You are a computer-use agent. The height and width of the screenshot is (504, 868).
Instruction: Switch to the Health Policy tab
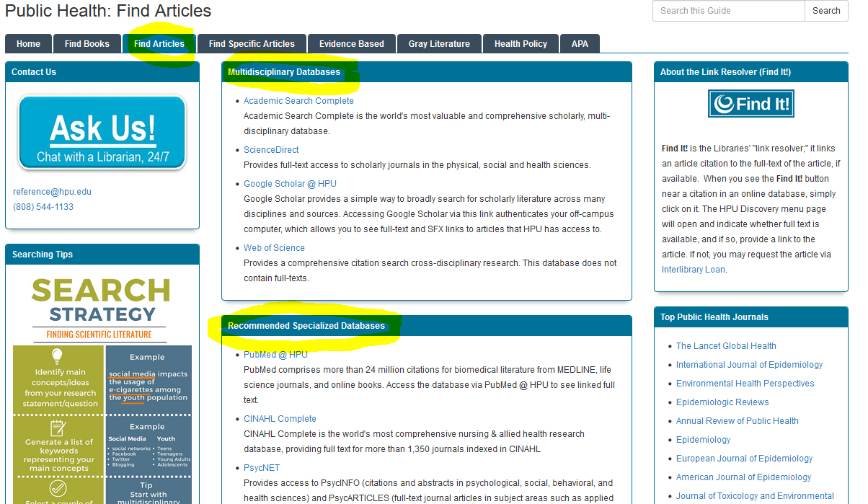pos(521,43)
